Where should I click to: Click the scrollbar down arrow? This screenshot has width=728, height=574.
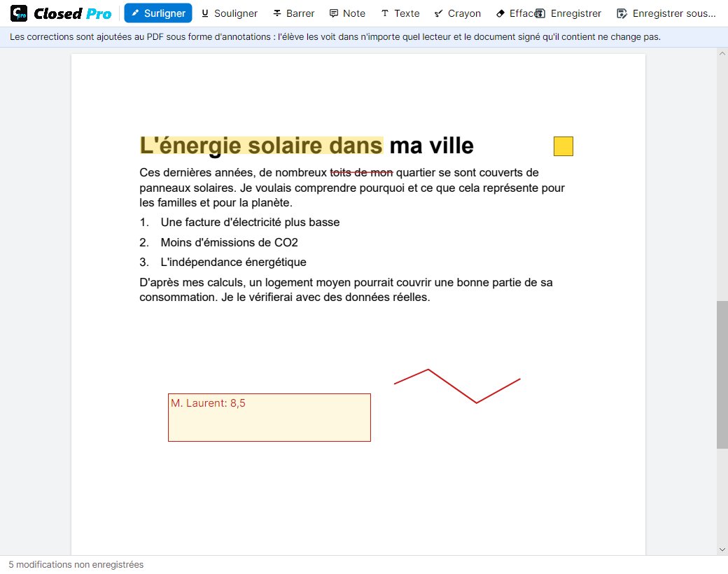[x=722, y=549]
